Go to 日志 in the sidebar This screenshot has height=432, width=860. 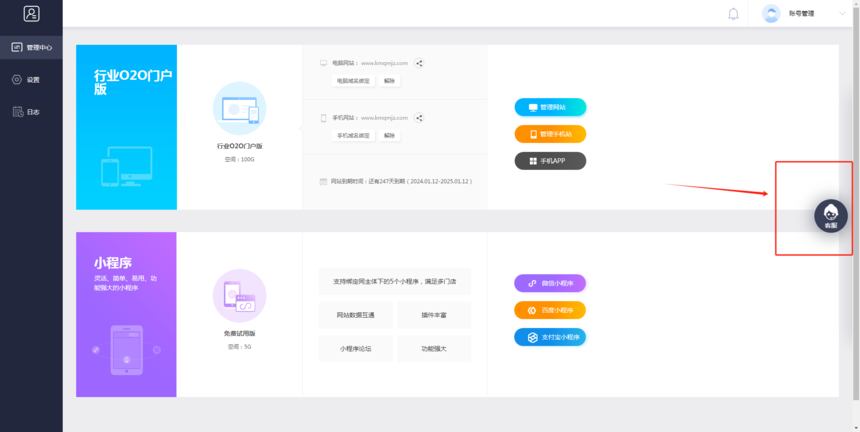(x=32, y=112)
